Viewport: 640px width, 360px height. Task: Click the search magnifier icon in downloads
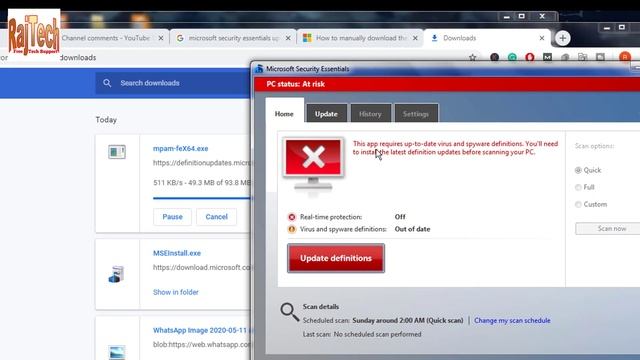[107, 83]
